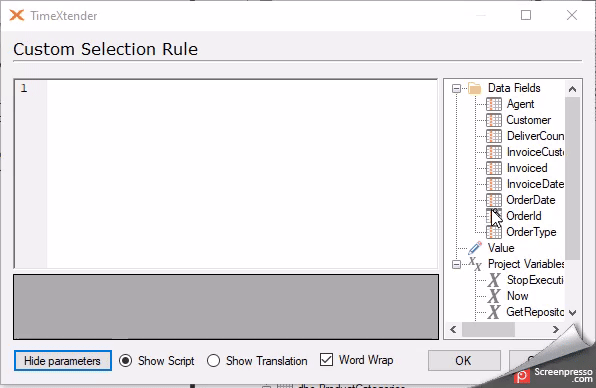The height and width of the screenshot is (388, 596).
Task: Confirm with the OK button
Action: pyautogui.click(x=464, y=360)
